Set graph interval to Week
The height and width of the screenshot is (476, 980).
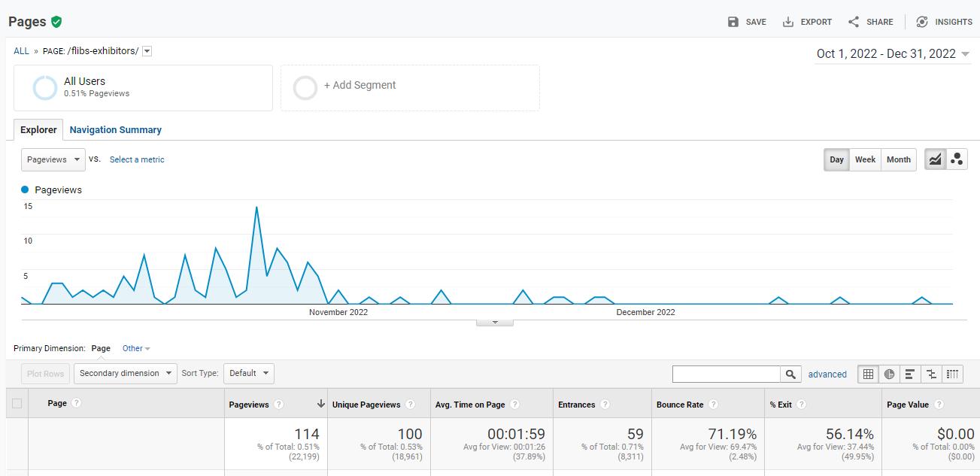[x=865, y=159]
